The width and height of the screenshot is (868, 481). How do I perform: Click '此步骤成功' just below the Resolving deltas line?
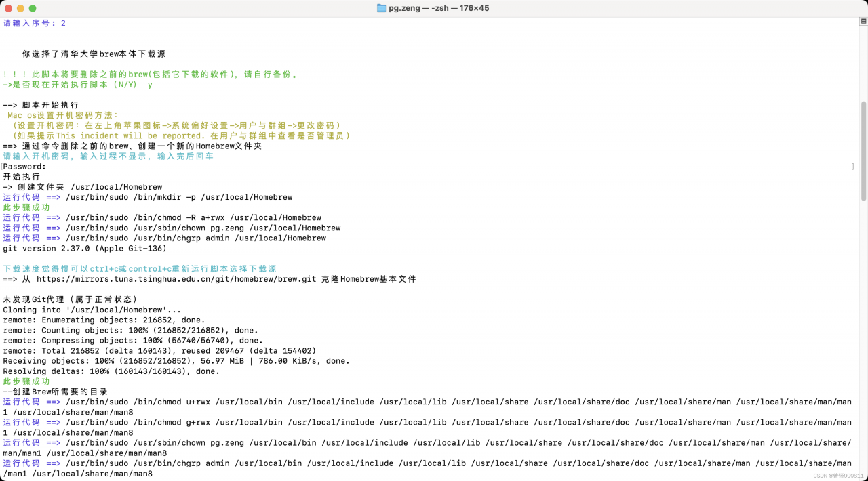pos(26,381)
